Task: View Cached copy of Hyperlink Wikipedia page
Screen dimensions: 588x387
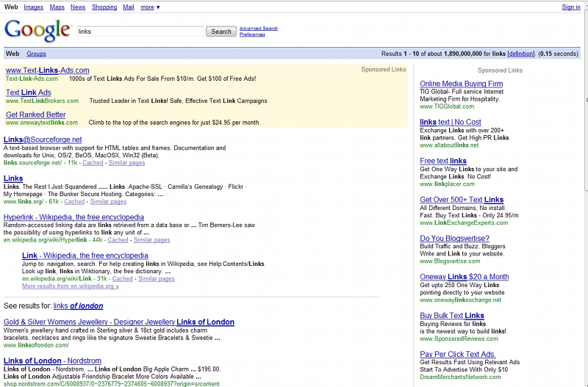Action: (118, 240)
